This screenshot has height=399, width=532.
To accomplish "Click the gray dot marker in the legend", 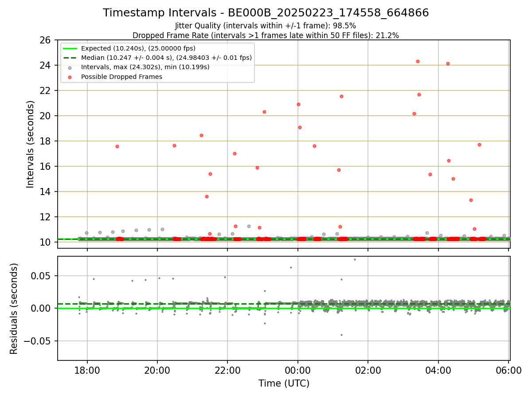I will (x=70, y=67).
